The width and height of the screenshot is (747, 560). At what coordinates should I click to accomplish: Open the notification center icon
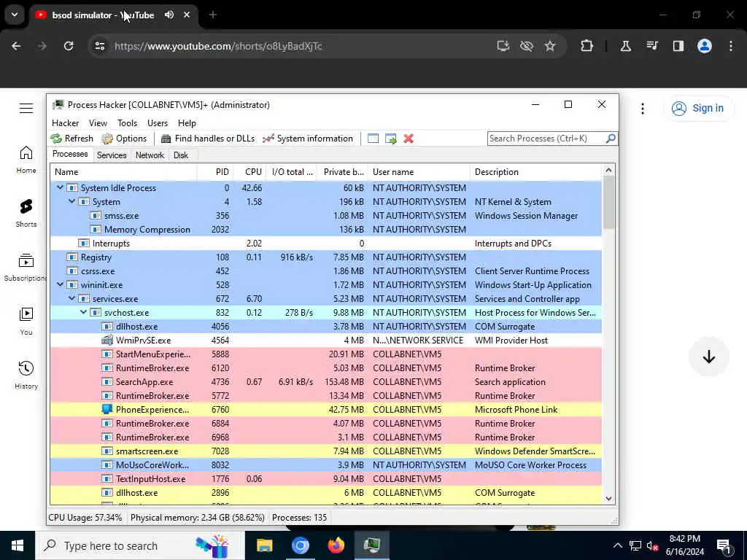(x=724, y=547)
